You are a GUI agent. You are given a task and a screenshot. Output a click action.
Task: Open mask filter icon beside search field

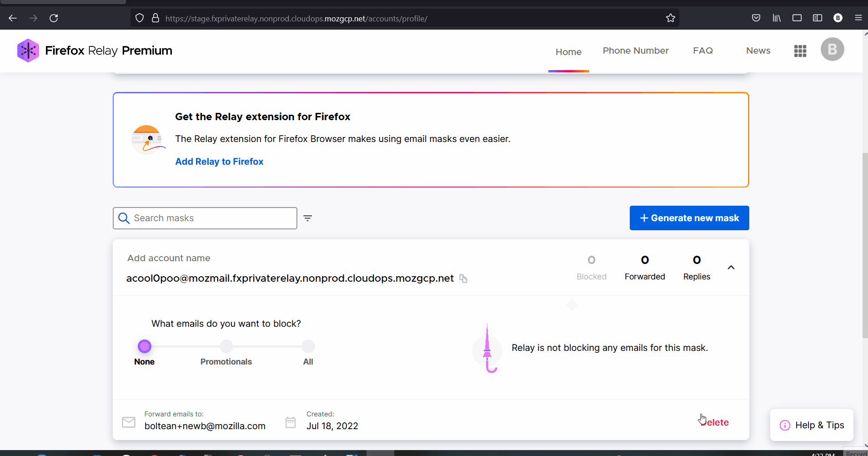(308, 218)
